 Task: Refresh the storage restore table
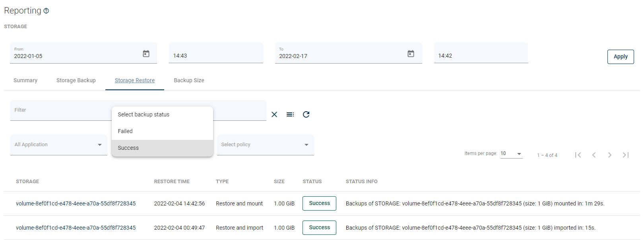click(306, 114)
